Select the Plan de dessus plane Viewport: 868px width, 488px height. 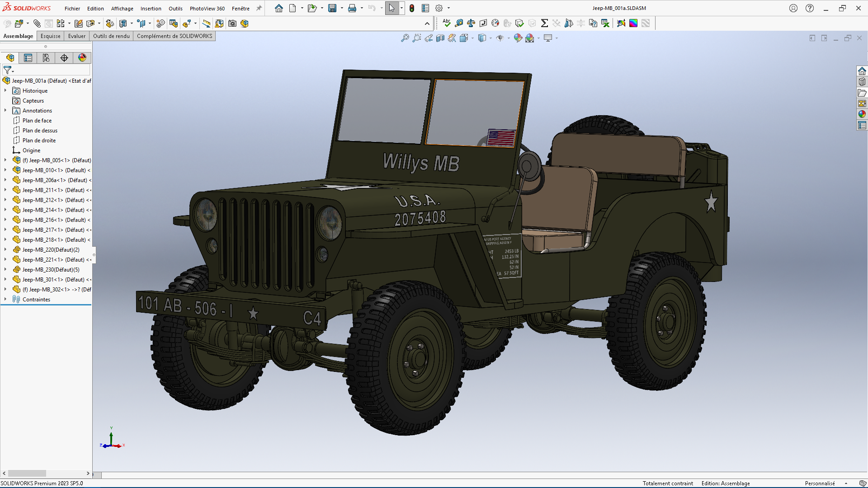tap(40, 131)
